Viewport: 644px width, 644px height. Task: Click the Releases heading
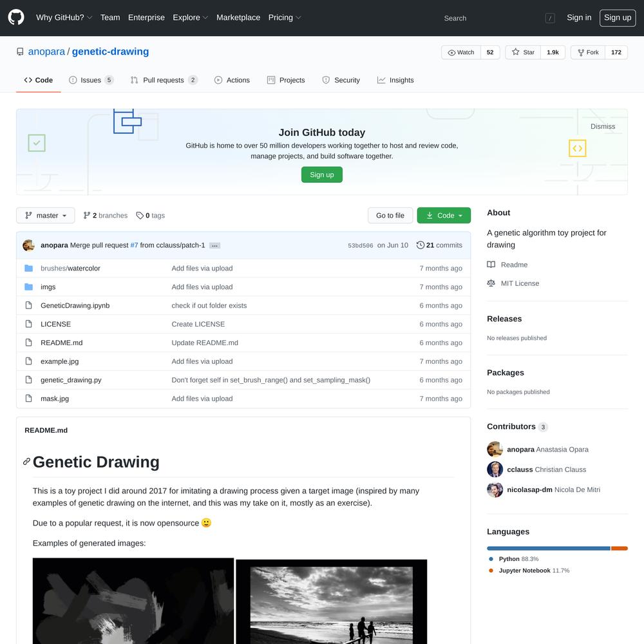pos(504,319)
